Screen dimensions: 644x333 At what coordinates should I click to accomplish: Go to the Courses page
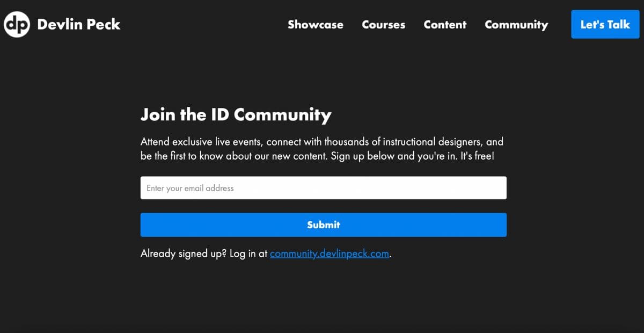(384, 24)
